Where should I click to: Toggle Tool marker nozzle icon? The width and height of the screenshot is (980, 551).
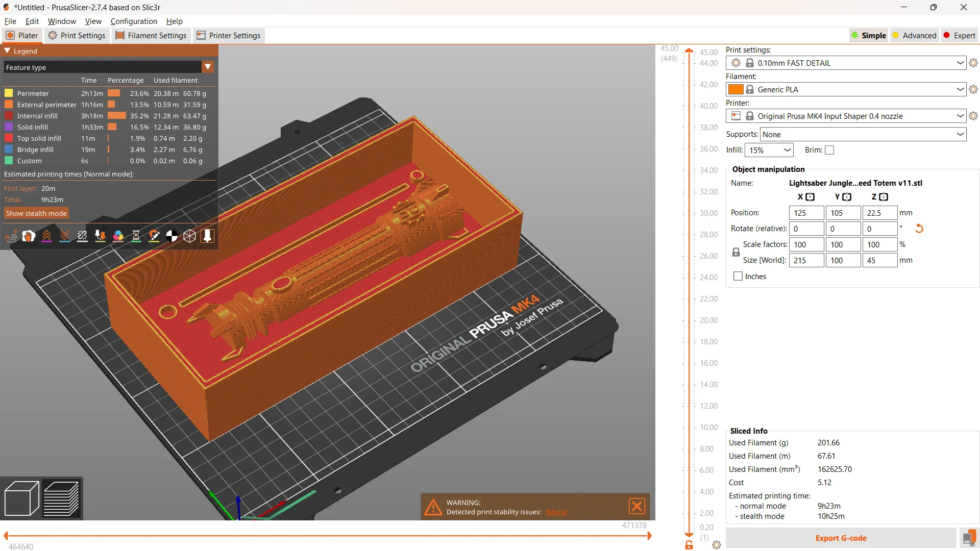tap(207, 236)
